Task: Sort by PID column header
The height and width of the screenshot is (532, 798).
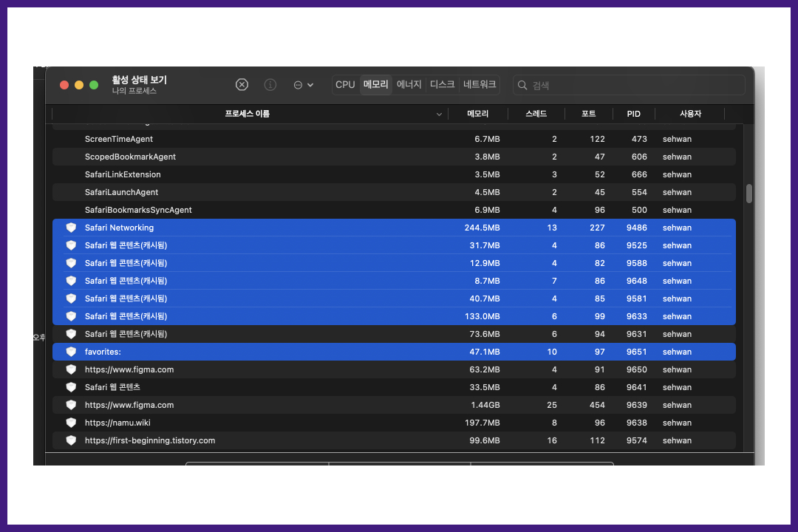Action: [x=634, y=114]
